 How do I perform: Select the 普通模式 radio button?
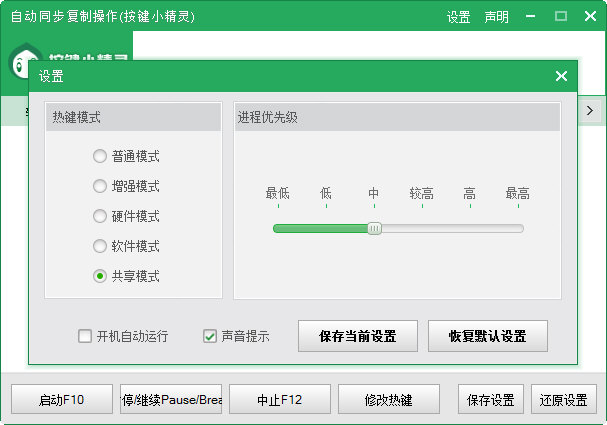[99, 156]
